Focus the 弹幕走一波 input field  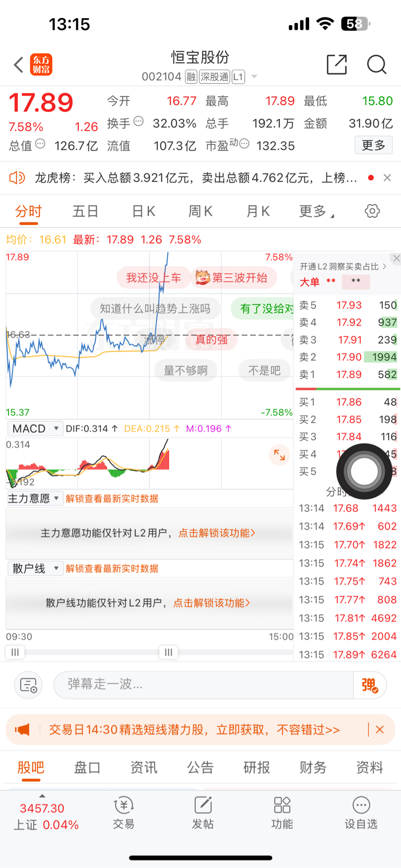pos(204,685)
